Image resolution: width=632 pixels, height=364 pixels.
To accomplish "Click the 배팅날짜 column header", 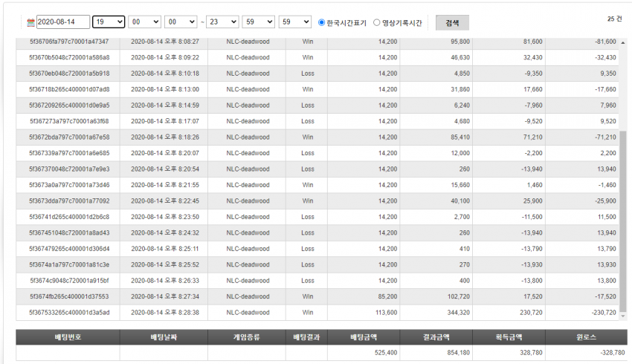I will click(x=164, y=337).
